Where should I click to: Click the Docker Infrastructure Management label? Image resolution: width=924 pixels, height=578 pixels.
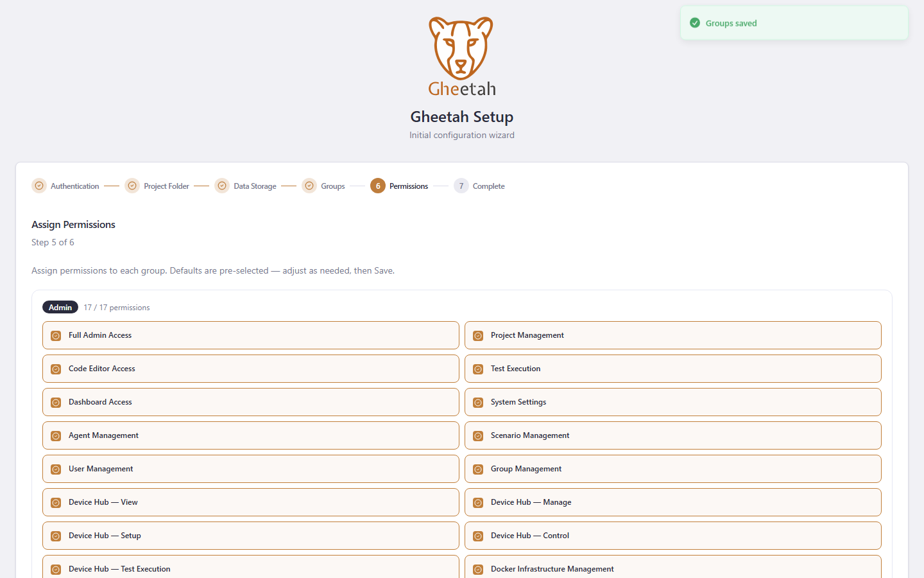point(552,569)
